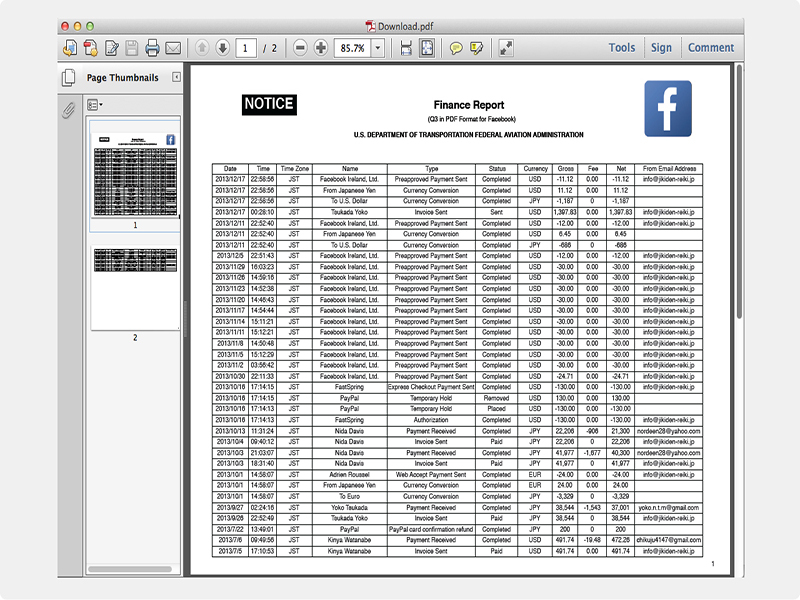
Task: Click the thumbnails panel horizontal scrollbar
Action: 130,569
